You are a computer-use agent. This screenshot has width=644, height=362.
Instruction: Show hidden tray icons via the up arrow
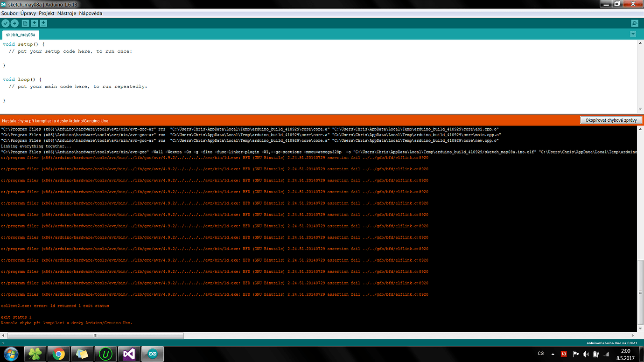553,354
